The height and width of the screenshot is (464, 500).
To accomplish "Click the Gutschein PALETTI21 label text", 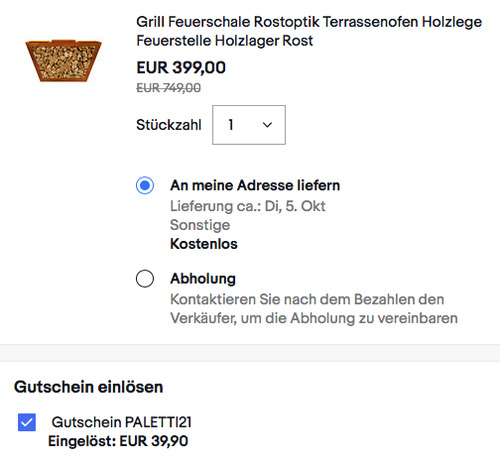I will (122, 422).
